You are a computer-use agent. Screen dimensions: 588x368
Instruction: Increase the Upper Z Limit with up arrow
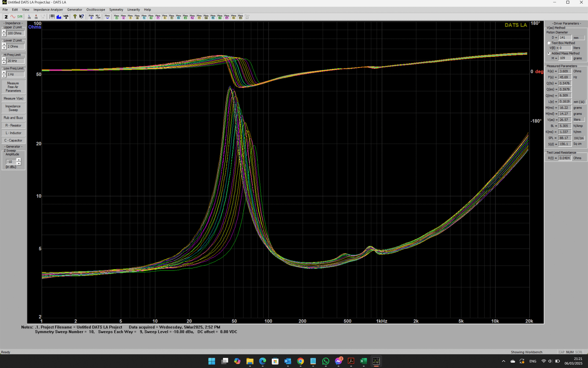click(x=4, y=32)
